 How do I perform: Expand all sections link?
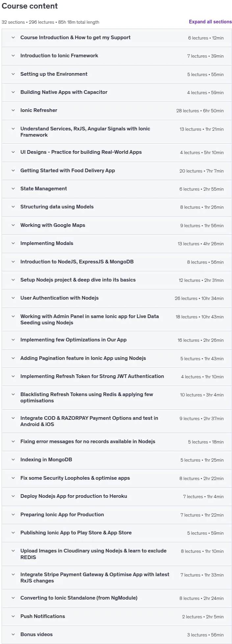tap(210, 22)
